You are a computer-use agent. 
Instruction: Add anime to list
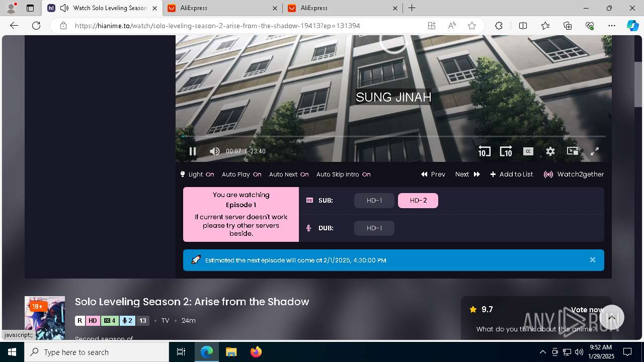coord(512,174)
